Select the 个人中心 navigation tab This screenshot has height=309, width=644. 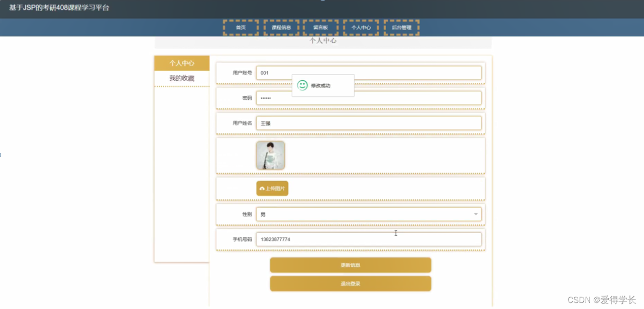click(361, 28)
